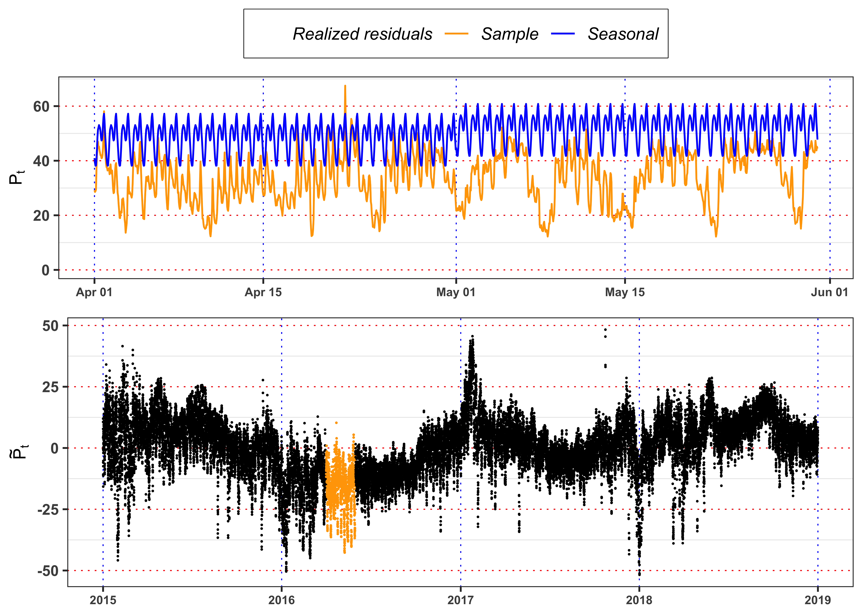This screenshot has height=616, width=863.
Task: Click the isolated outlier dots near 50 in 2017
Action: pyautogui.click(x=605, y=333)
